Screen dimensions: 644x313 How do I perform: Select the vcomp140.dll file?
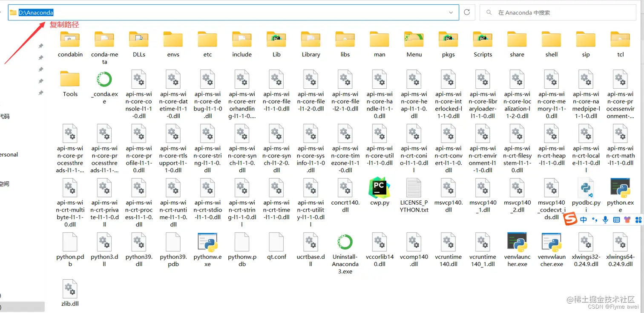click(414, 250)
